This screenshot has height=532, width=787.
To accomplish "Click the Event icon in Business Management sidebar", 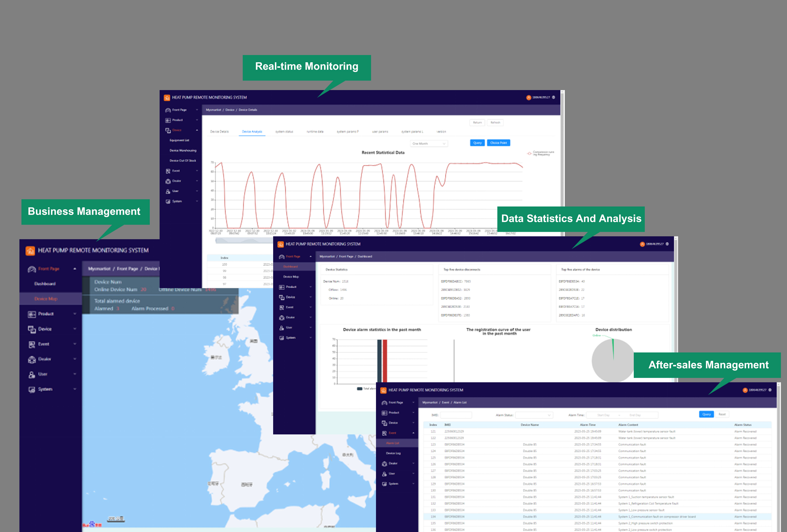I will (x=32, y=344).
